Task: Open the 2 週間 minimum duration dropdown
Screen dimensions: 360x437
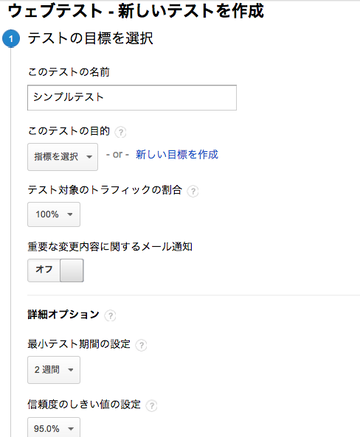Action: tap(54, 370)
